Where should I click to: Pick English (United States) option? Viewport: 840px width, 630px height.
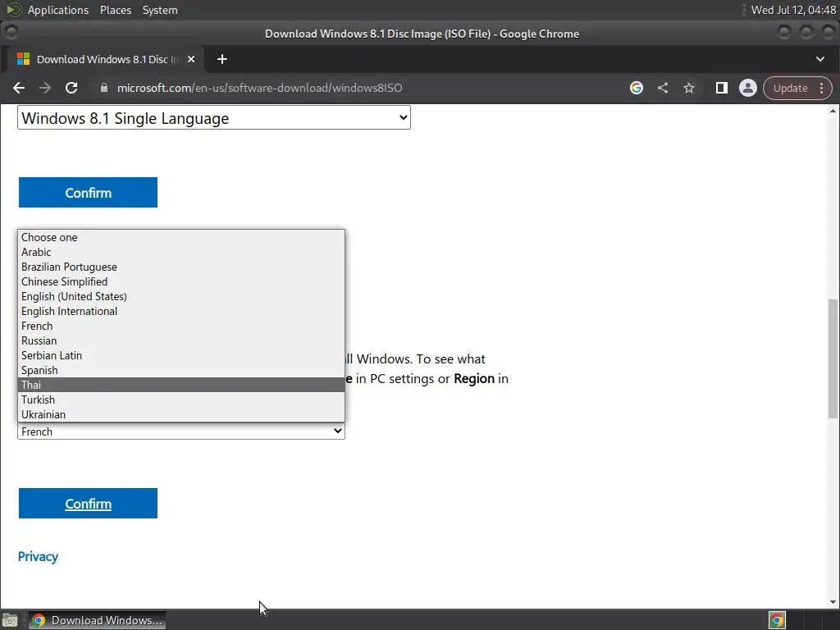click(x=181, y=296)
